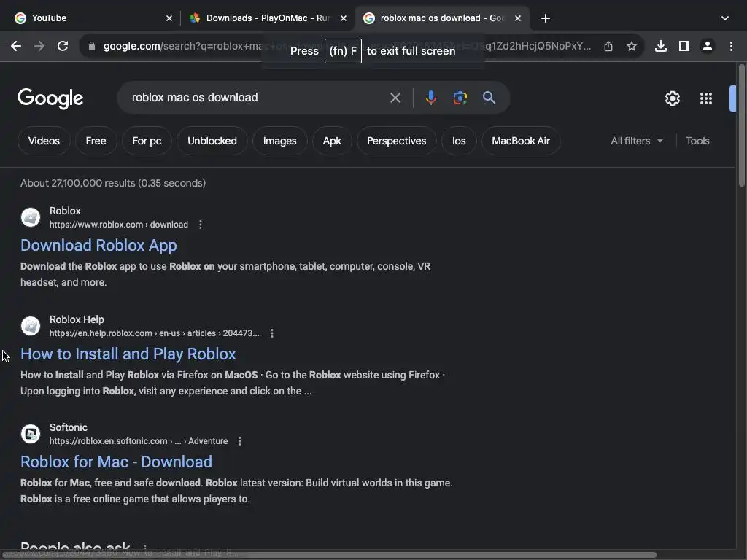Click the browser address bar URL
Screen dimensions: 747x560
pos(347,46)
